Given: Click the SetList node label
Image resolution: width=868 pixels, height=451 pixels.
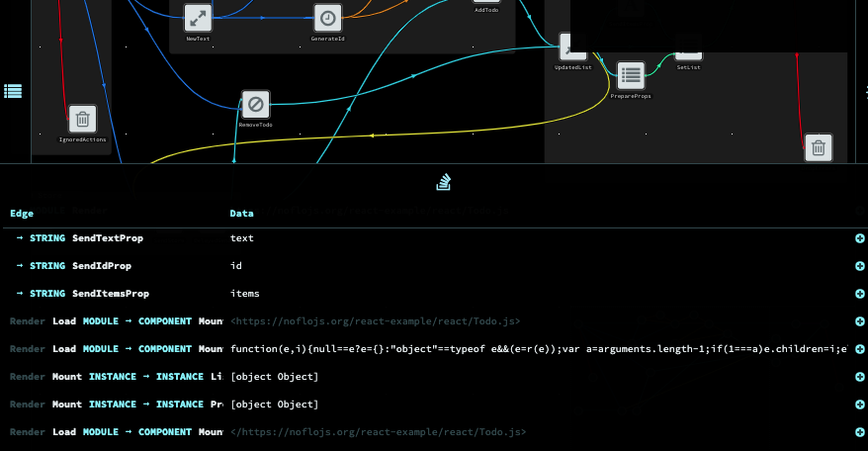Looking at the screenshot, I should pyautogui.click(x=689, y=67).
